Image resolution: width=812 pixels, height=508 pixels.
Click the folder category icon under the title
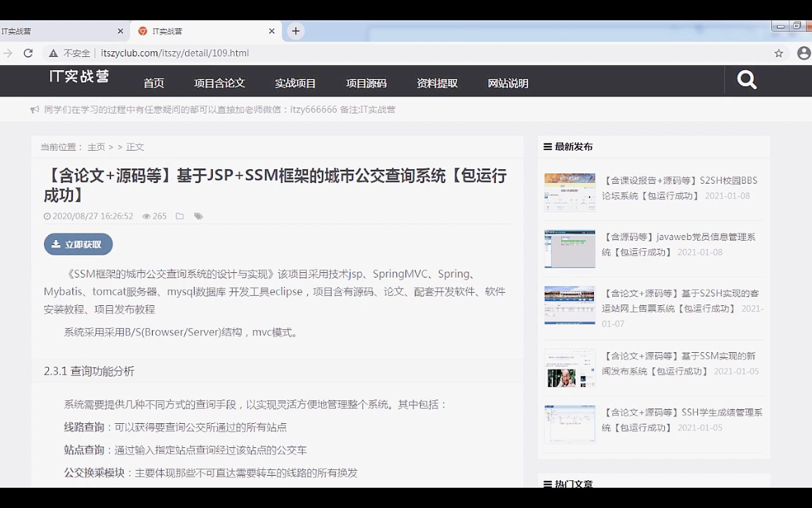tap(180, 216)
